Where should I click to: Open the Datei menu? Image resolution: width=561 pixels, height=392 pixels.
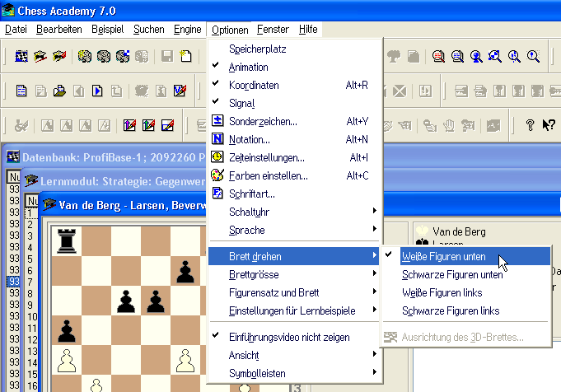tap(16, 30)
